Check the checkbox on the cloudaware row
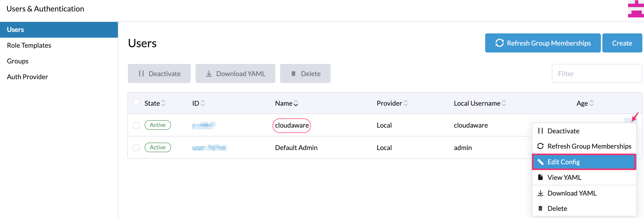Viewport: 644px width, 218px height. click(x=136, y=125)
